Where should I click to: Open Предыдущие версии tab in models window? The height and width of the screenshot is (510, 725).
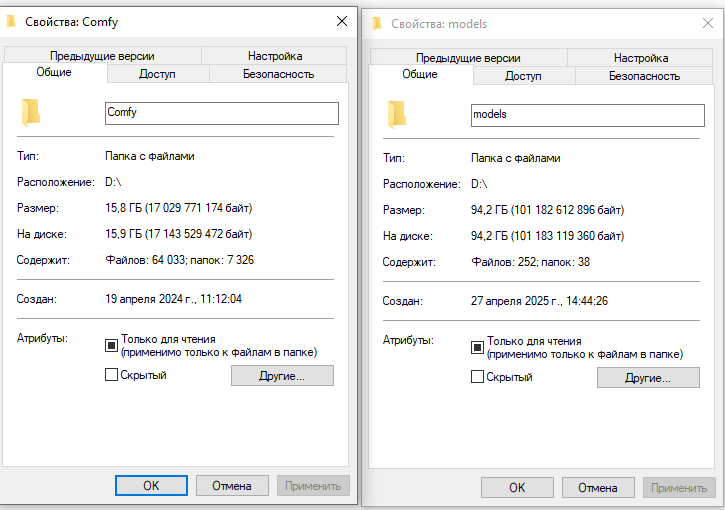468,58
